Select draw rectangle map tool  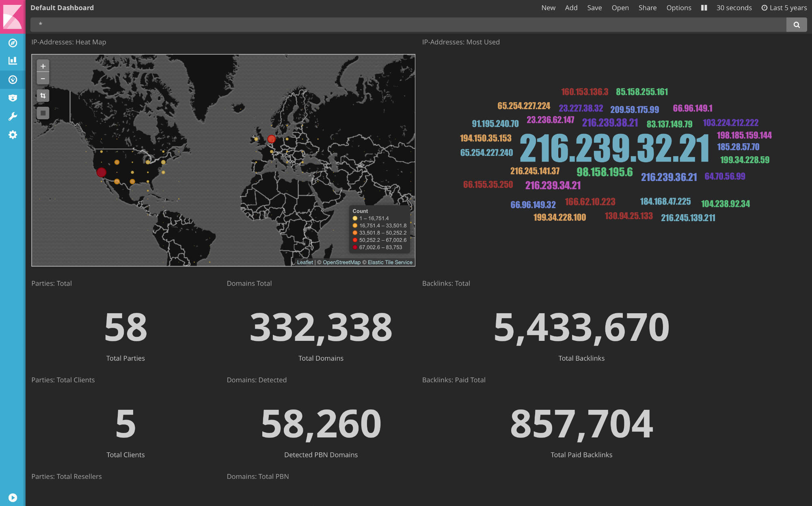43,113
